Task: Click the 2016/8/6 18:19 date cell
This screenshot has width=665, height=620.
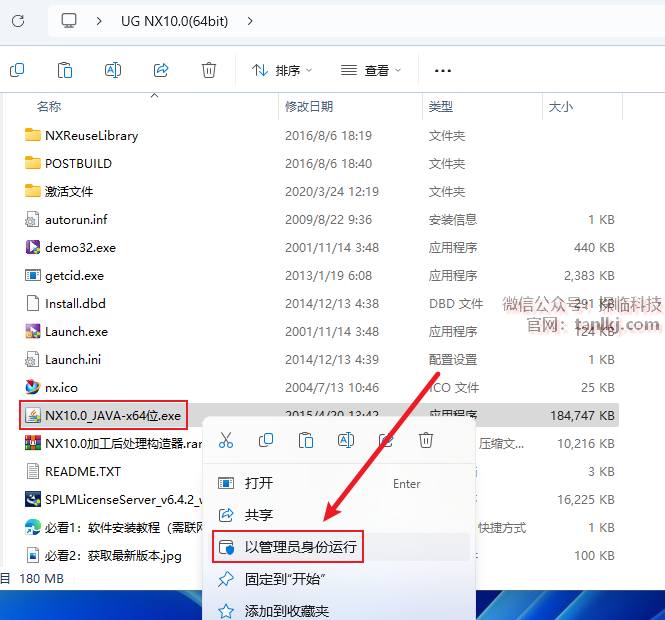Action: coord(328,136)
